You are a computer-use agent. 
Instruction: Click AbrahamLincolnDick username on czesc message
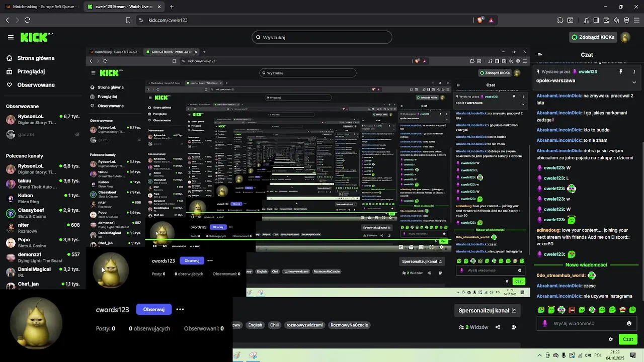tap(559, 286)
